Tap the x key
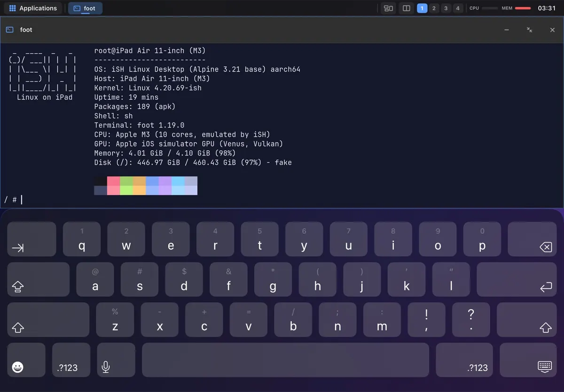This screenshot has width=564, height=392. pyautogui.click(x=160, y=320)
